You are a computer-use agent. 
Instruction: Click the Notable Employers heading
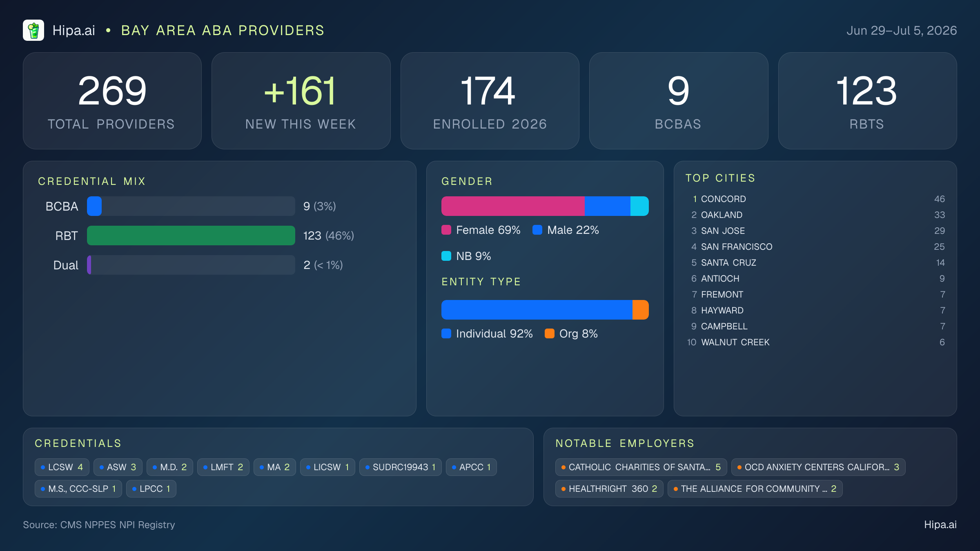625,443
